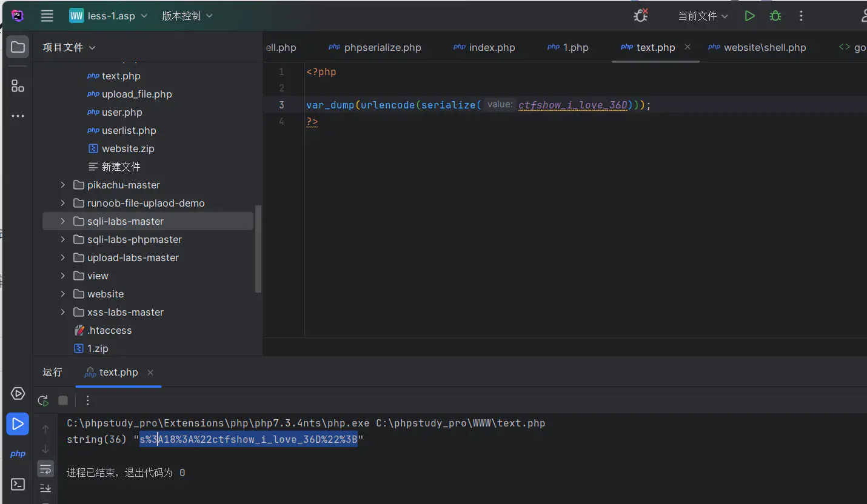Start debugging with the green bug icon
The width and height of the screenshot is (867, 504).
click(x=775, y=16)
